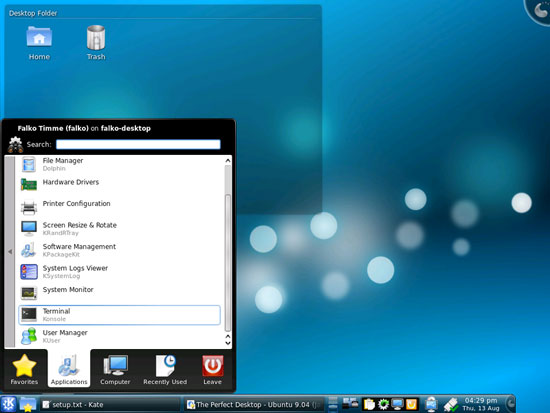Go back using left arrow strip
This screenshot has height=413, width=550.
click(x=10, y=252)
